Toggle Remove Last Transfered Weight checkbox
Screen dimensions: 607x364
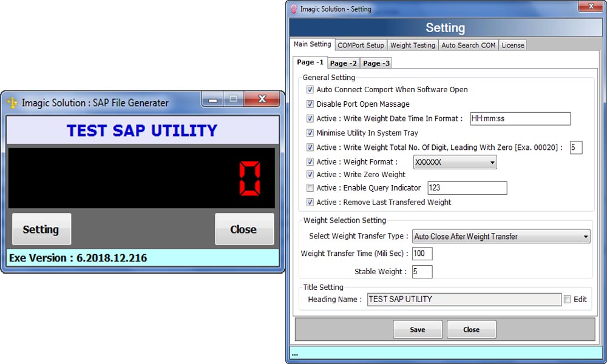pyautogui.click(x=310, y=202)
